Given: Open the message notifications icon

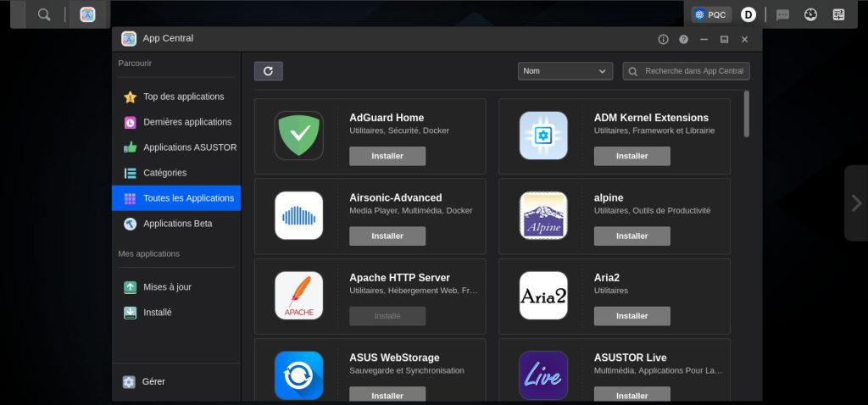Looking at the screenshot, I should [782, 15].
